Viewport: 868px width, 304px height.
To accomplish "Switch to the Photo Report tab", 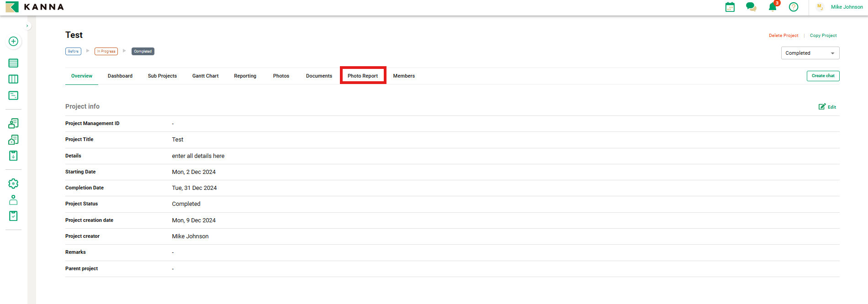I will [x=363, y=76].
